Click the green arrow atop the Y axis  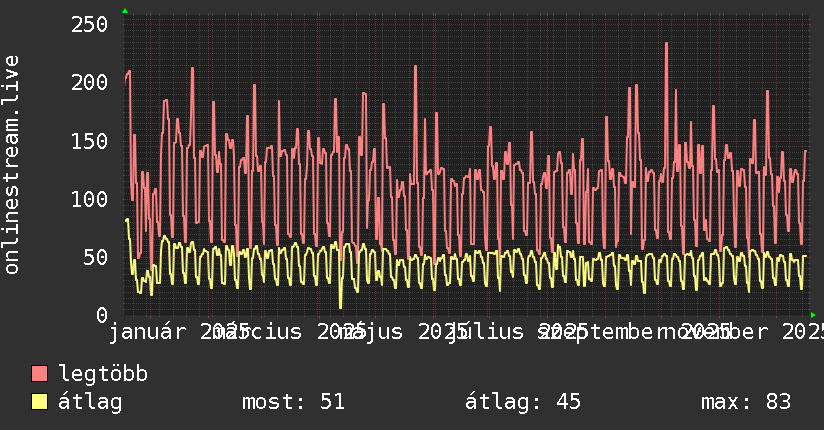click(x=125, y=11)
